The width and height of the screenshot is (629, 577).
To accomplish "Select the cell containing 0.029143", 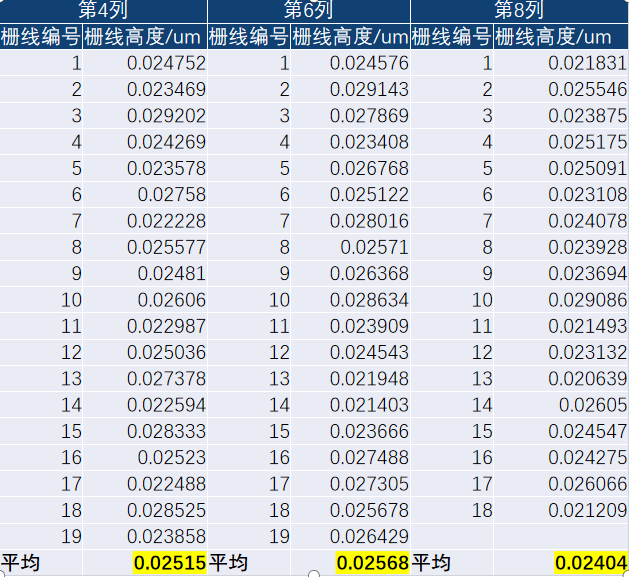I will [x=369, y=90].
